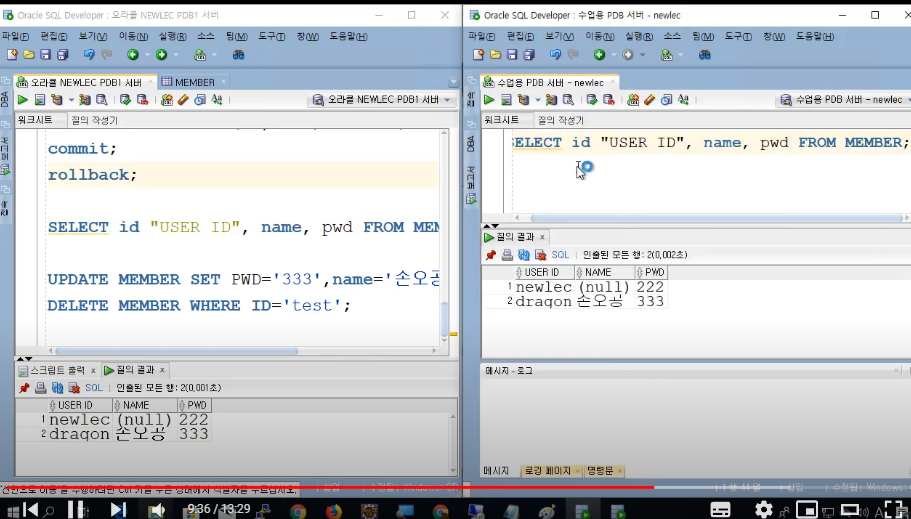Open 실행(R) menu in right window
This screenshot has width=911, height=519.
(639, 37)
